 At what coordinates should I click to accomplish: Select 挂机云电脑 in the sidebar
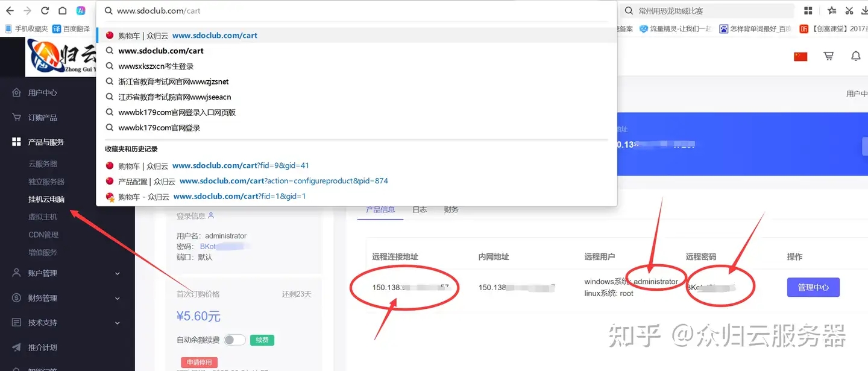[x=46, y=199]
